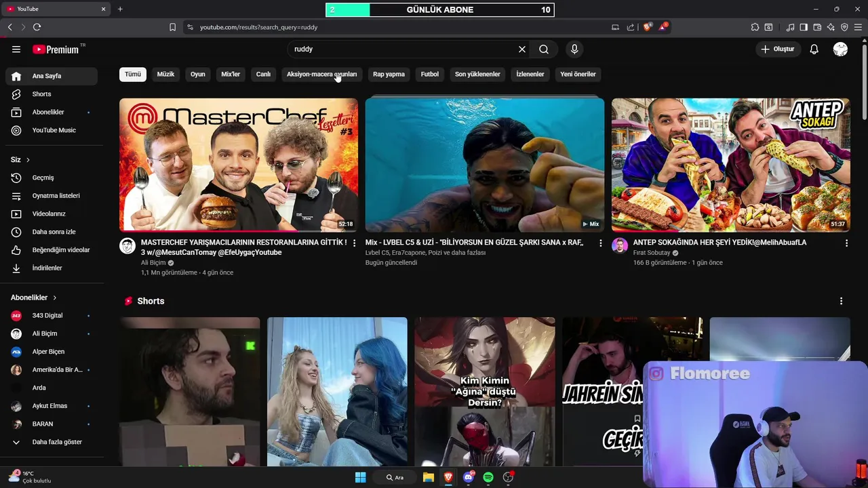Open File Explorer from the taskbar
The width and height of the screenshot is (868, 488).
429,477
